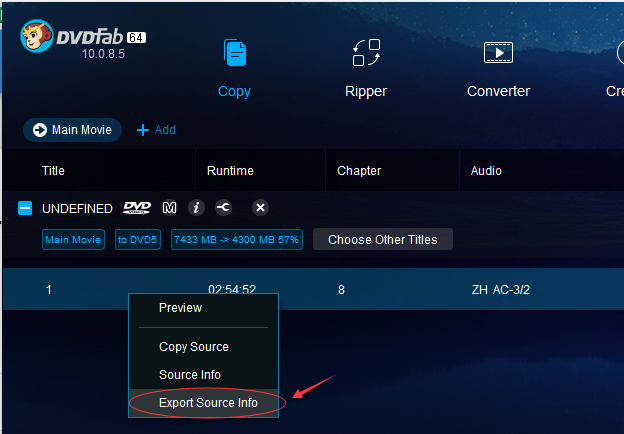Click the DVD video disc icon
624x434 pixels.
[137, 208]
